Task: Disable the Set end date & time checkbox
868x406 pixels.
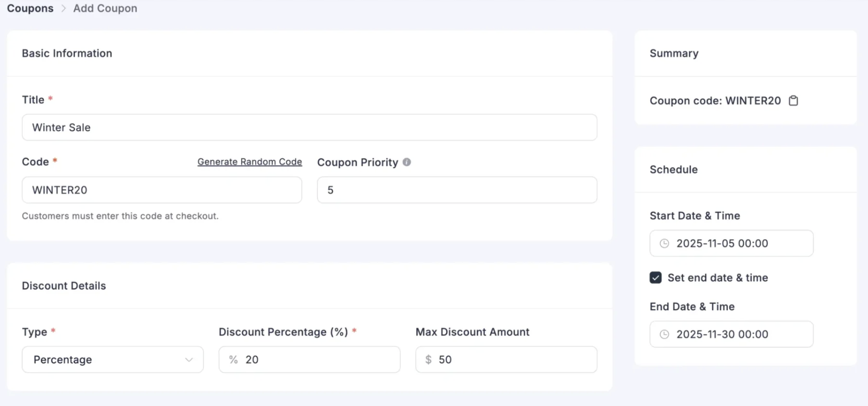Action: 655,277
